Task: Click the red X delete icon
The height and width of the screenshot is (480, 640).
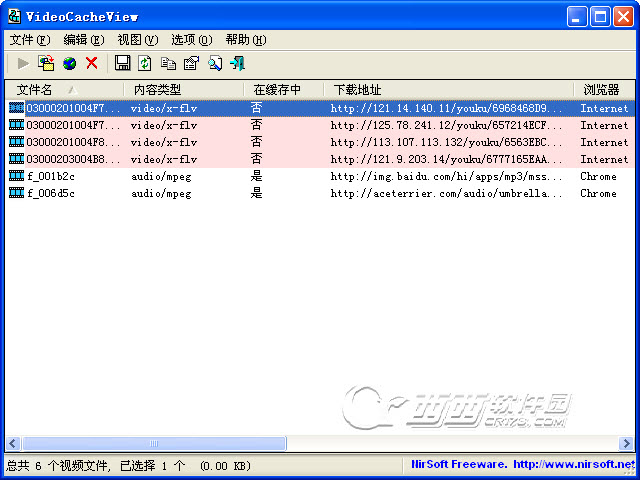Action: coord(92,63)
